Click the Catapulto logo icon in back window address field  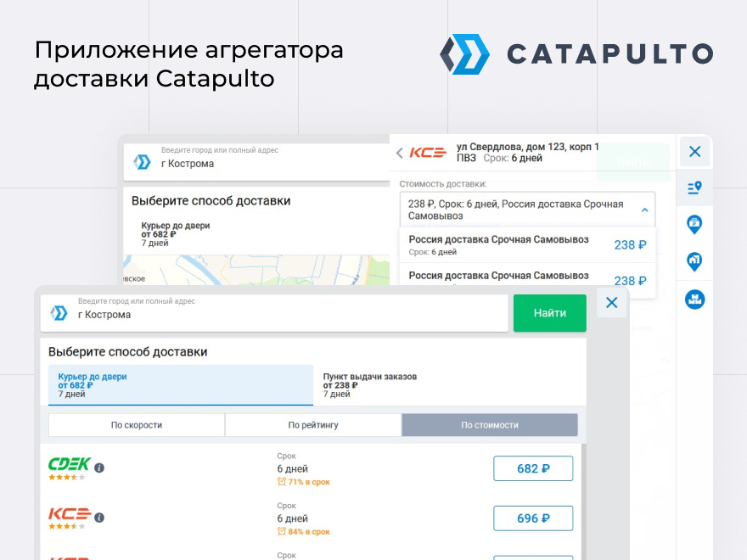click(x=142, y=162)
